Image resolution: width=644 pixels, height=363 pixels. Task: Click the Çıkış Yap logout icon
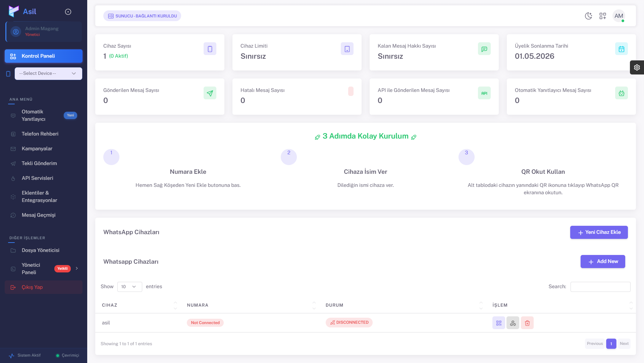[13, 288]
